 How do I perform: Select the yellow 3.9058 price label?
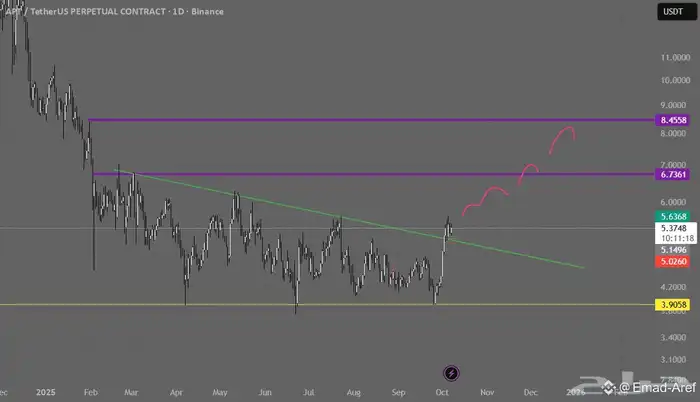point(671,304)
